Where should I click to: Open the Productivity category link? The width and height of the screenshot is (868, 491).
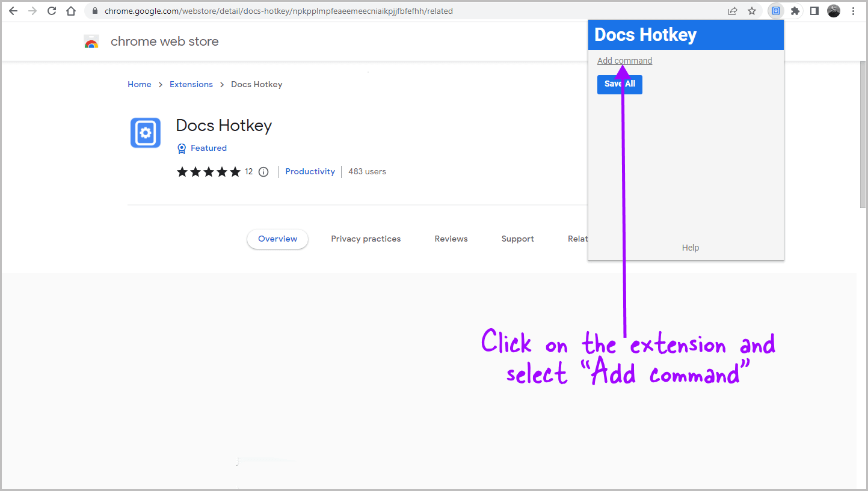click(x=310, y=171)
